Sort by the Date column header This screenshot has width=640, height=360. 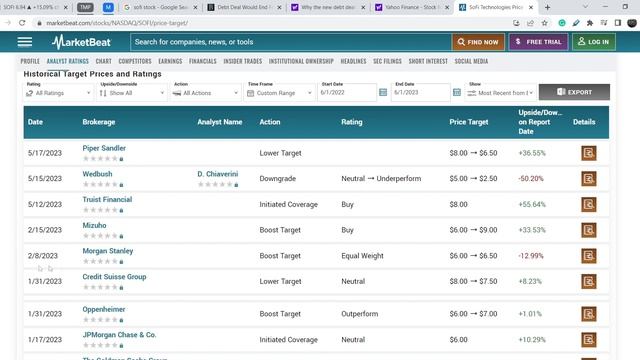(x=35, y=122)
